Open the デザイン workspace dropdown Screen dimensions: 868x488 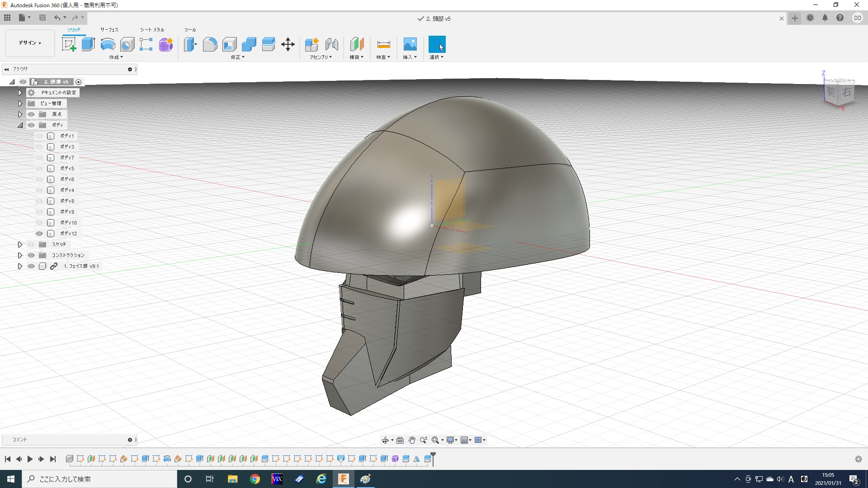pos(30,43)
